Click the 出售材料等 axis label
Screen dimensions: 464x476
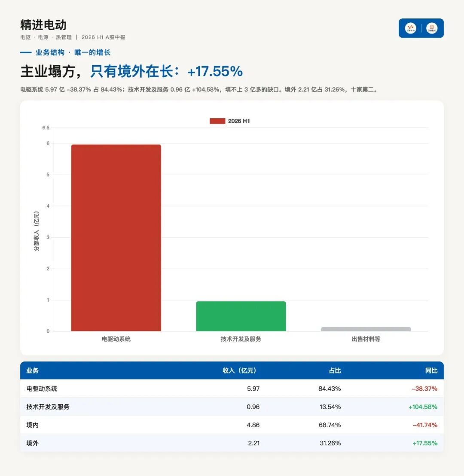coord(366,339)
